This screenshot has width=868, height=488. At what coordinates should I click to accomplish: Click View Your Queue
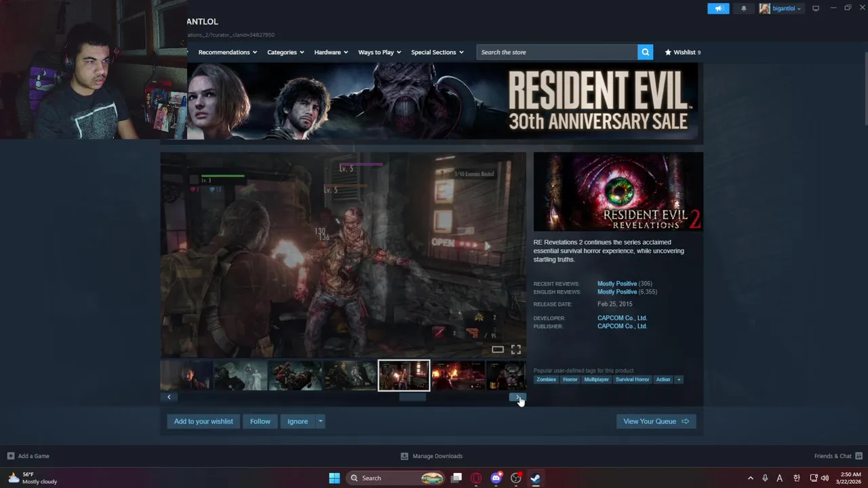(656, 422)
